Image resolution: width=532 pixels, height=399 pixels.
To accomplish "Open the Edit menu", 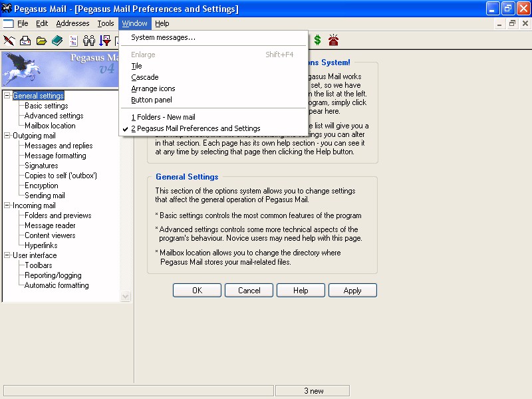I will pyautogui.click(x=42, y=23).
